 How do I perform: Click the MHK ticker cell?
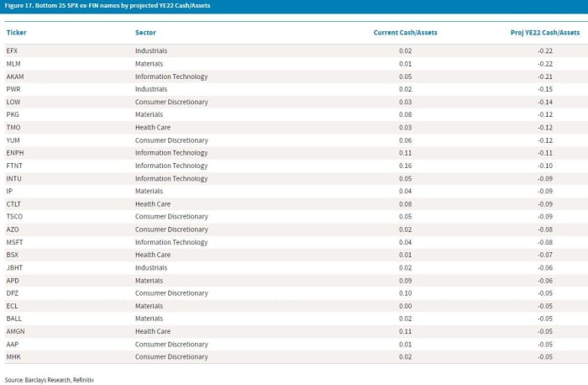click(x=13, y=357)
